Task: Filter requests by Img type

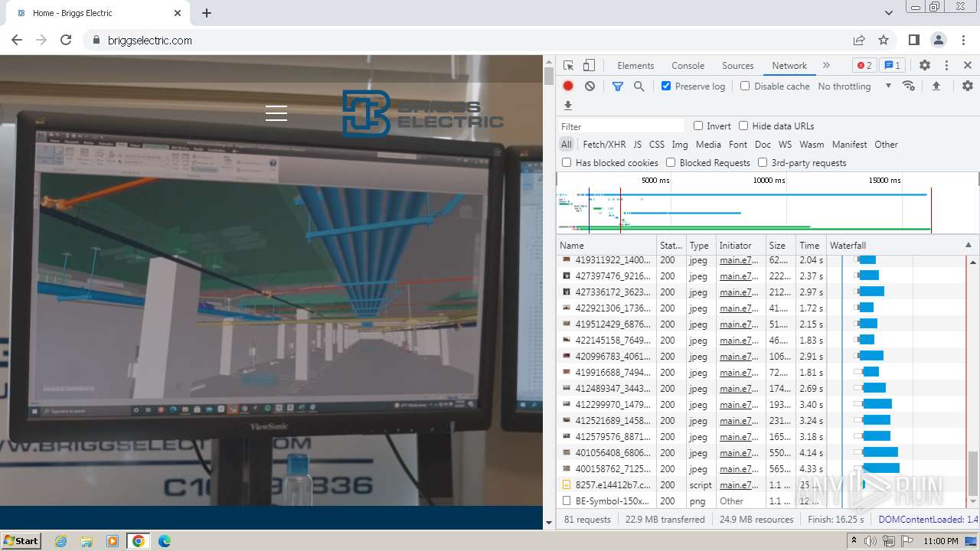Action: point(680,145)
